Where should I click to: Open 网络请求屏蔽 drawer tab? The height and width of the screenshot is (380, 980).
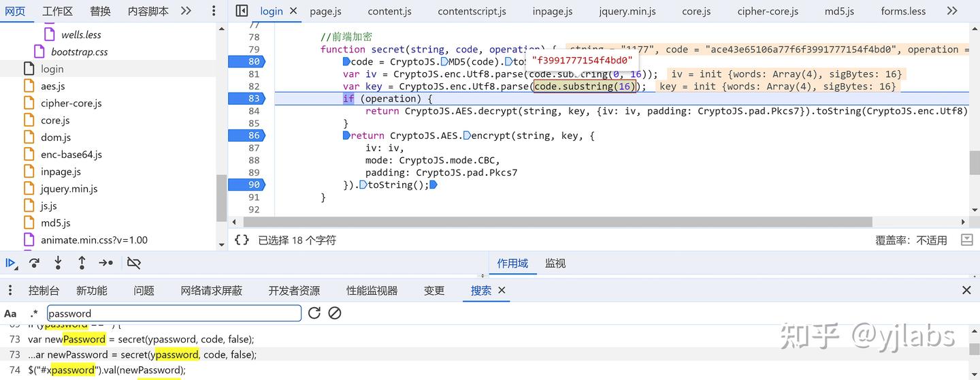click(x=211, y=291)
